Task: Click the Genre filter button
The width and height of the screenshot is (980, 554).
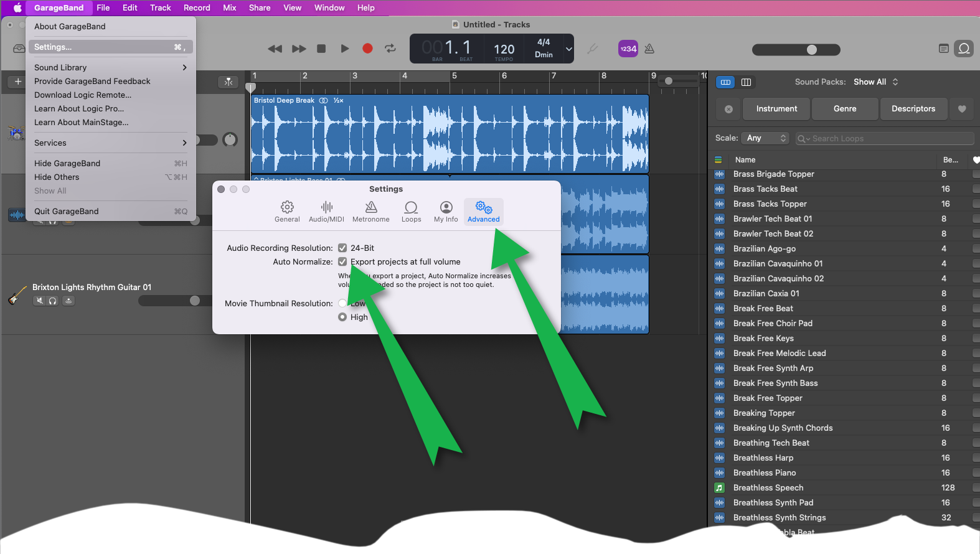Action: pos(844,109)
